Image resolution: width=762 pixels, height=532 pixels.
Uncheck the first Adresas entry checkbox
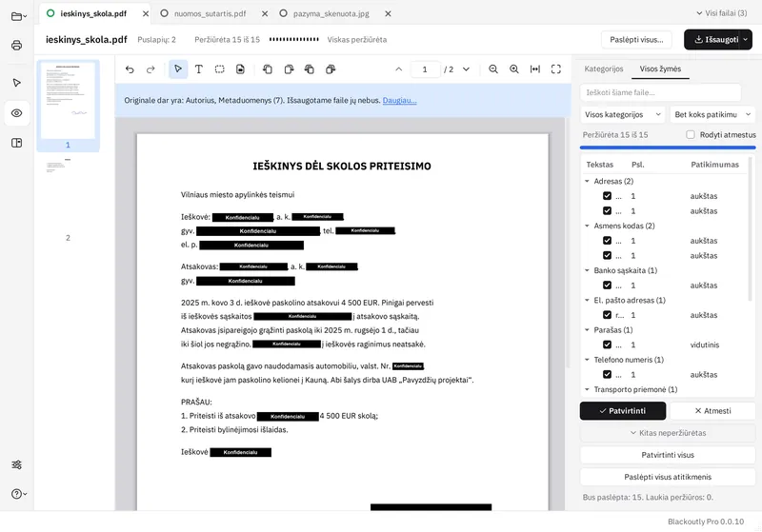607,196
